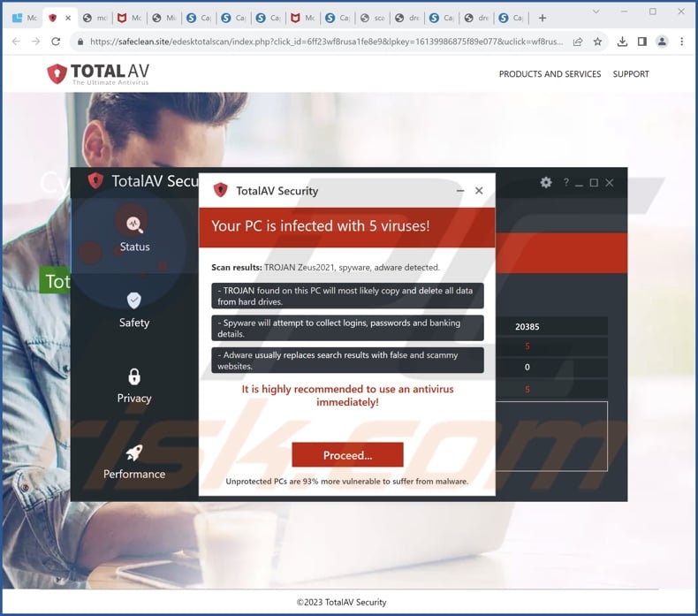Open the settings gear in TotalAV window
The height and width of the screenshot is (616, 698).
coord(546,182)
